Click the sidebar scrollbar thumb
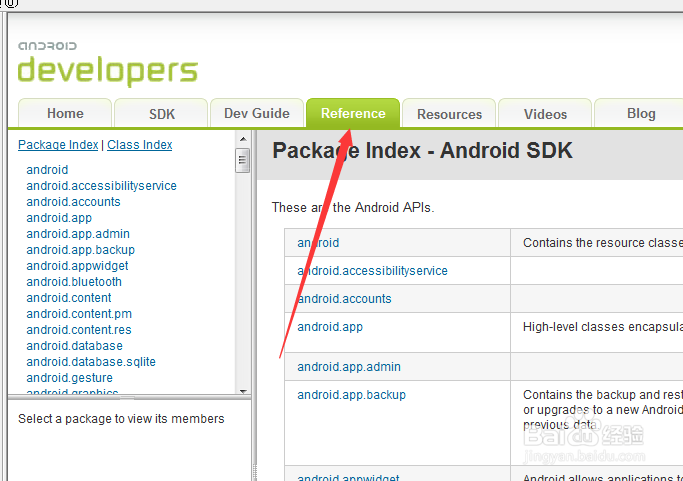683x481 pixels. click(x=243, y=161)
